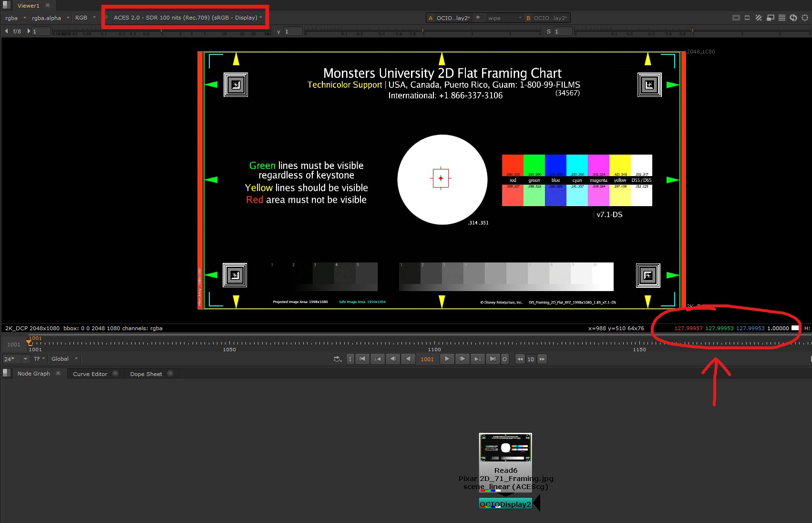Screen dimensions: 812x523
Task: Set the in point with I button
Action: pyautogui.click(x=350, y=359)
